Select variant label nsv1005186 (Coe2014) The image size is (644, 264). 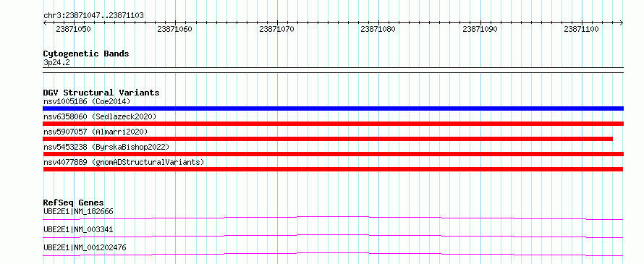click(87, 101)
